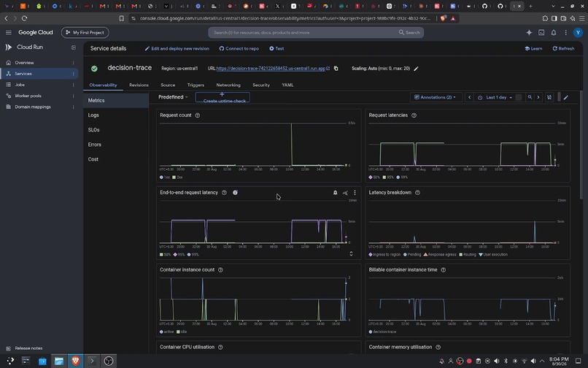Show help for Request latencies chart

[414, 115]
